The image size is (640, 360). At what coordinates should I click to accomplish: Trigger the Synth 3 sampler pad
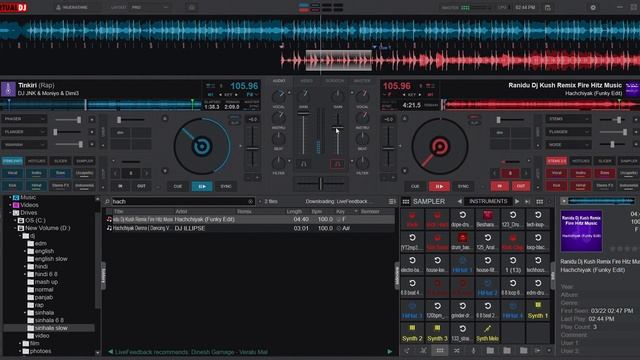[437, 333]
